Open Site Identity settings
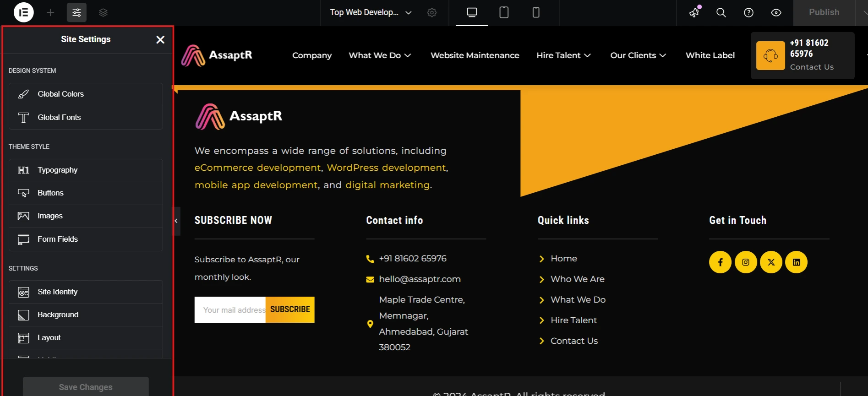This screenshot has width=868, height=396. click(x=86, y=292)
